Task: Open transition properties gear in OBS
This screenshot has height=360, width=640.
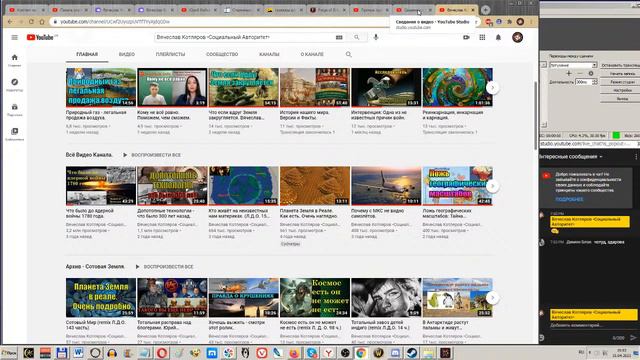Action: 591,73
